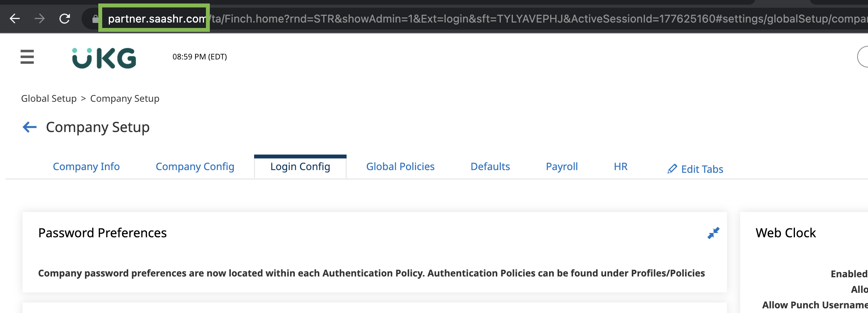The height and width of the screenshot is (313, 868).
Task: Click the Global Setup breadcrumb
Action: point(49,99)
